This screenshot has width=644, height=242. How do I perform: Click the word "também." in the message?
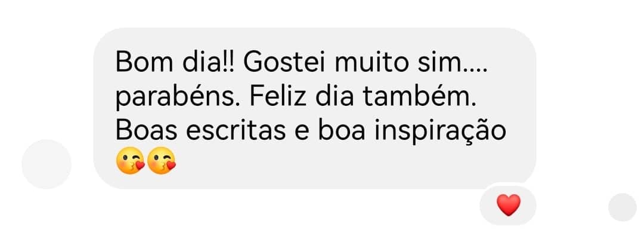pos(419,97)
